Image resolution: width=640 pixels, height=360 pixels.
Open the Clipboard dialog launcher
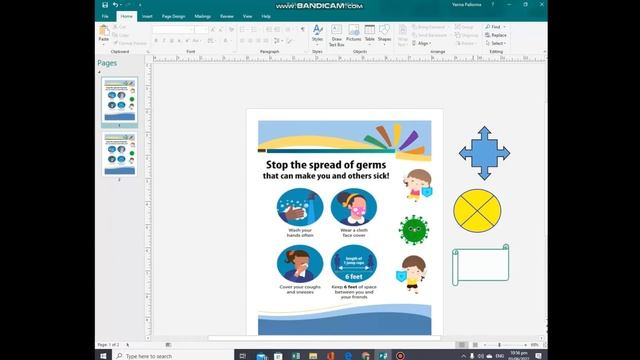point(148,52)
